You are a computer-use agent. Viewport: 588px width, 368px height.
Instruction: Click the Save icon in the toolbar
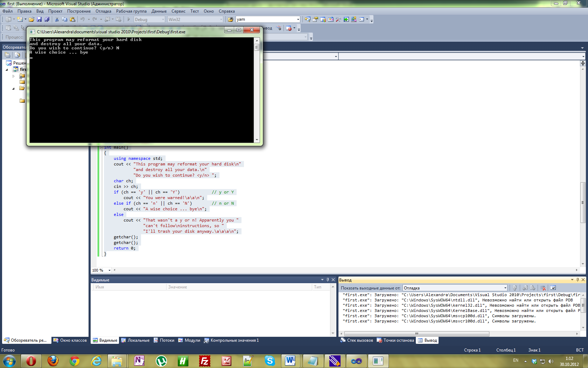click(39, 20)
